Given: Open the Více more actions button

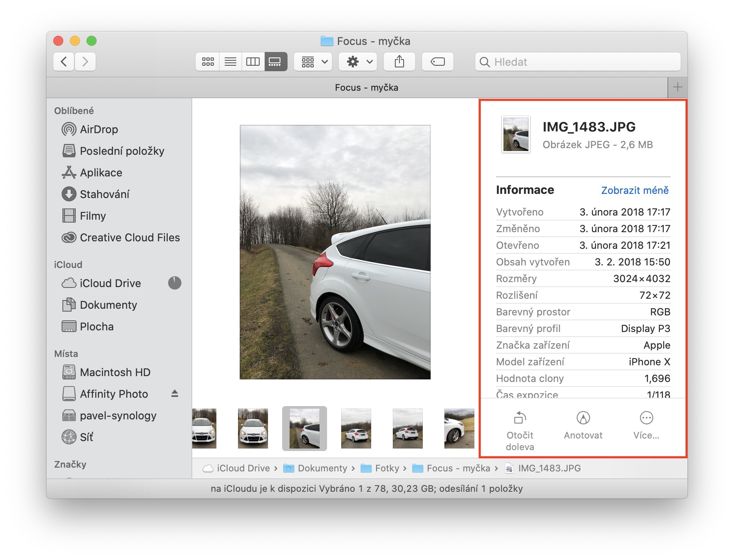Looking at the screenshot, I should coord(646,418).
